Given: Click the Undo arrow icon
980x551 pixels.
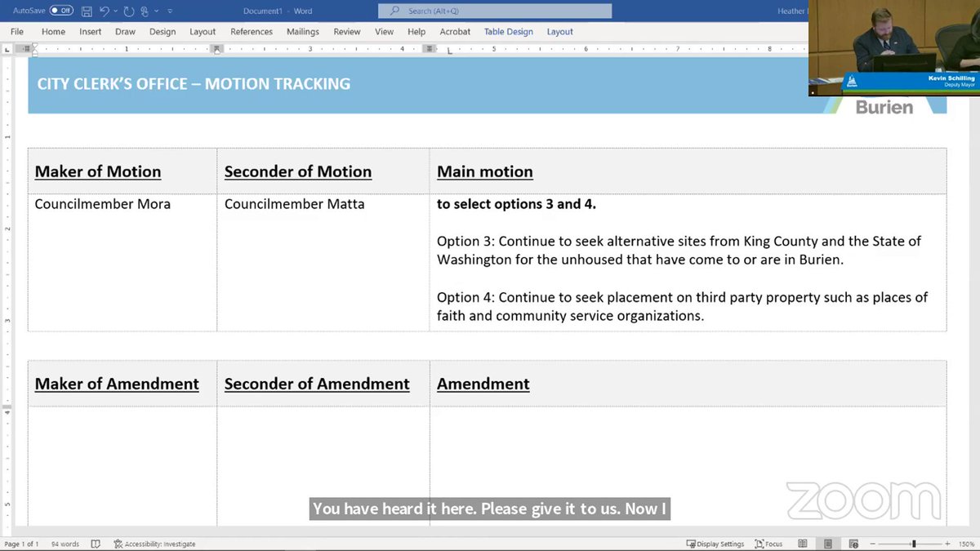Looking at the screenshot, I should [104, 11].
